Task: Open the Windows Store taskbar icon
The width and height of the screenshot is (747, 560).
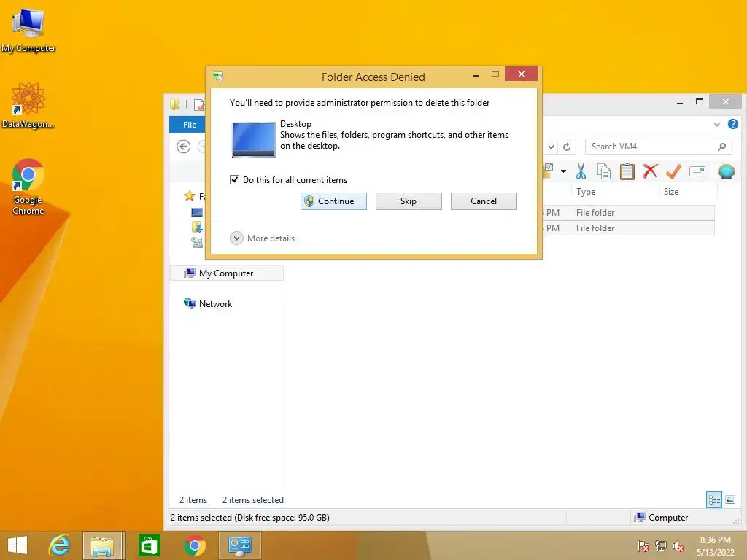Action: (x=149, y=545)
